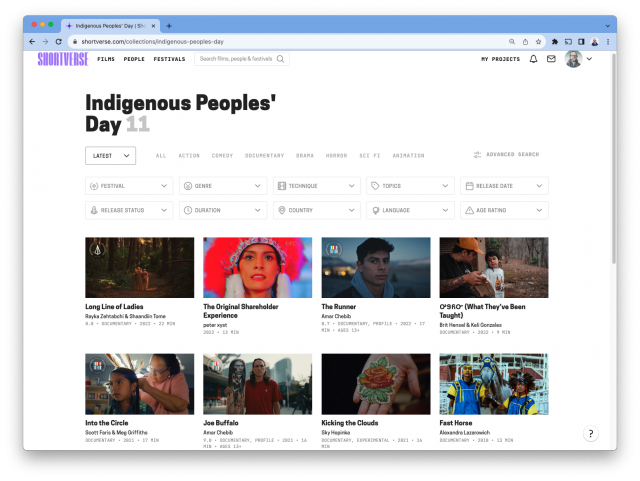The height and width of the screenshot is (481, 640).
Task: Expand the Language filter dropdown
Action: pyautogui.click(x=410, y=210)
